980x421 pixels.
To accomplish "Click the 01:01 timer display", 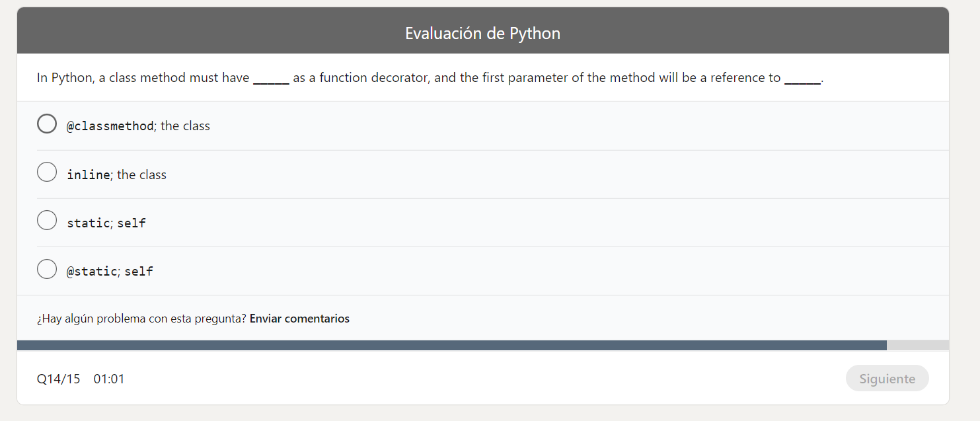I will click(109, 378).
